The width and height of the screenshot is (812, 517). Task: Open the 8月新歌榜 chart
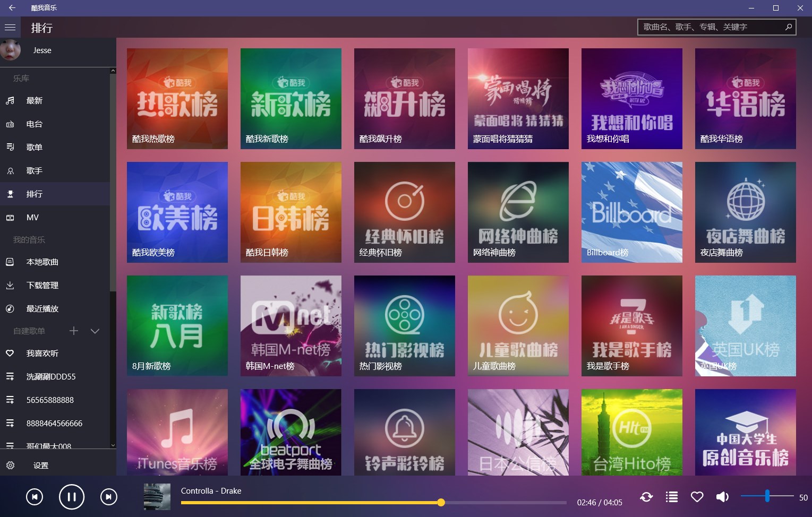[x=177, y=326]
